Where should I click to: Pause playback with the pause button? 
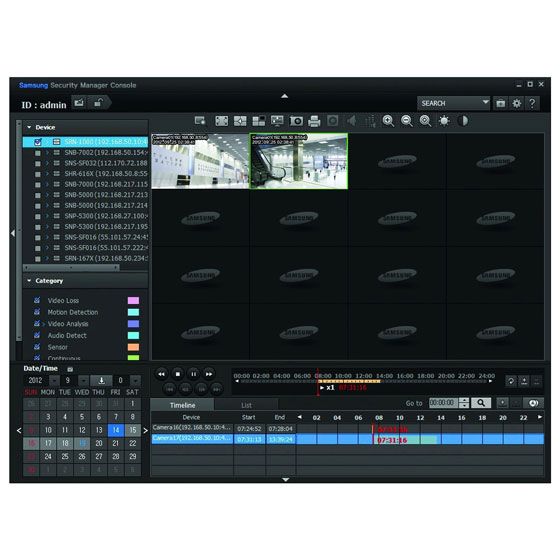193,374
